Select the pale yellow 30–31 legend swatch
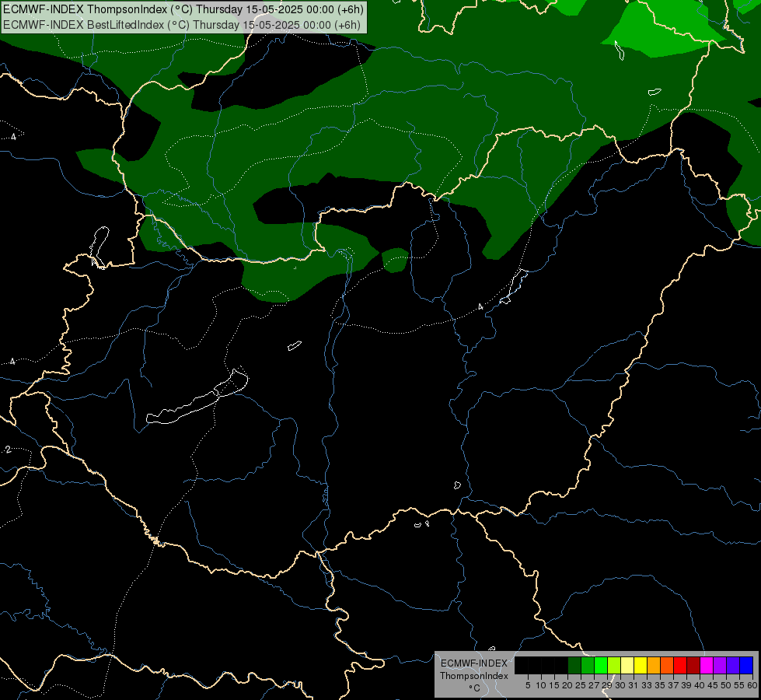The width and height of the screenshot is (761, 700). pyautogui.click(x=627, y=665)
